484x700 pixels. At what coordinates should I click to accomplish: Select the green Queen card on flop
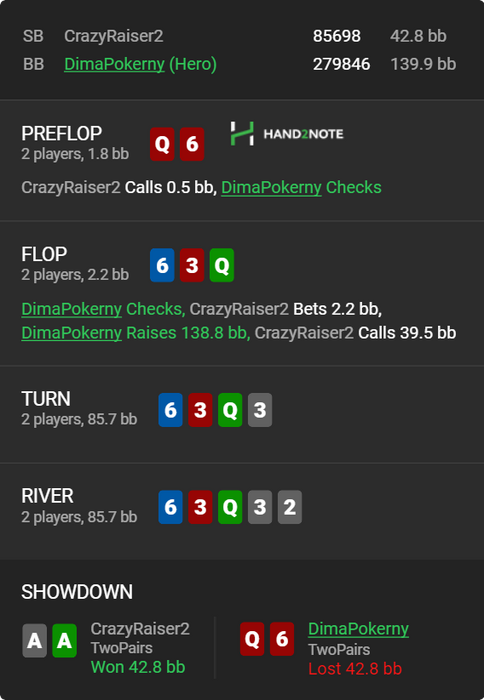point(222,265)
